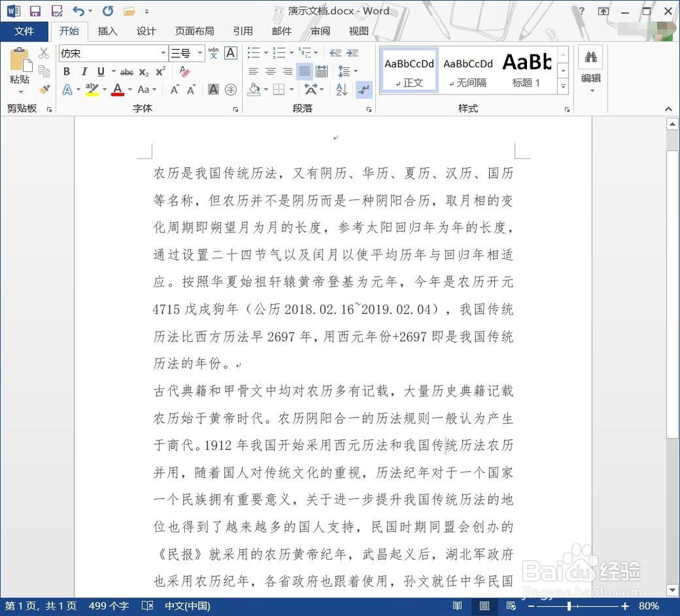The width and height of the screenshot is (680, 616).
Task: Open the Paragraph dialog launcher
Action: (x=369, y=109)
